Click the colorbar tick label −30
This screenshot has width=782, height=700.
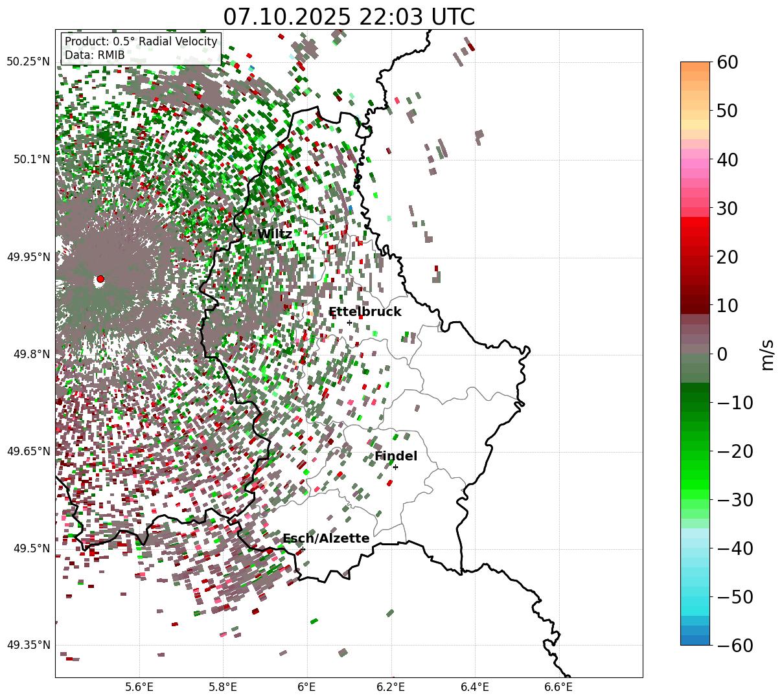[x=735, y=499]
